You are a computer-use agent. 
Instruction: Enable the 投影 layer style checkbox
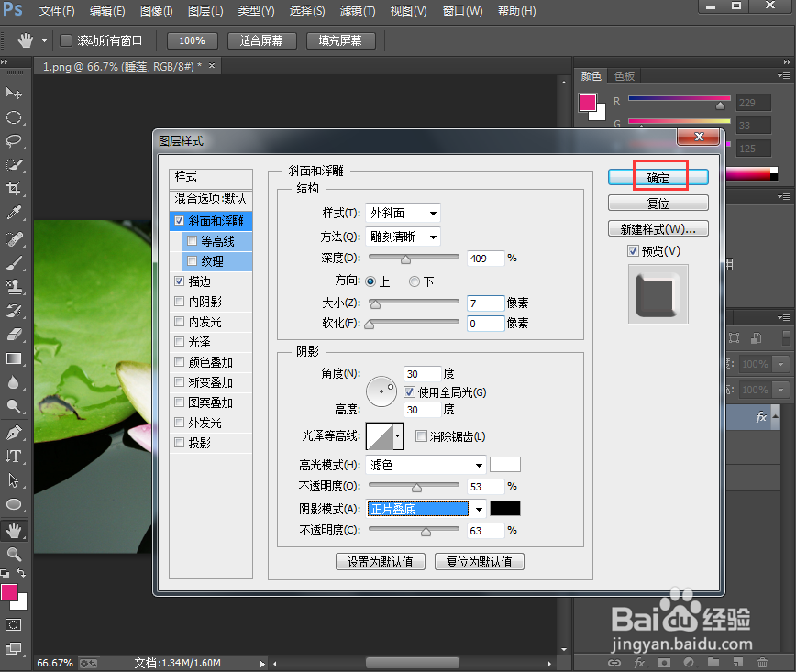click(x=178, y=443)
